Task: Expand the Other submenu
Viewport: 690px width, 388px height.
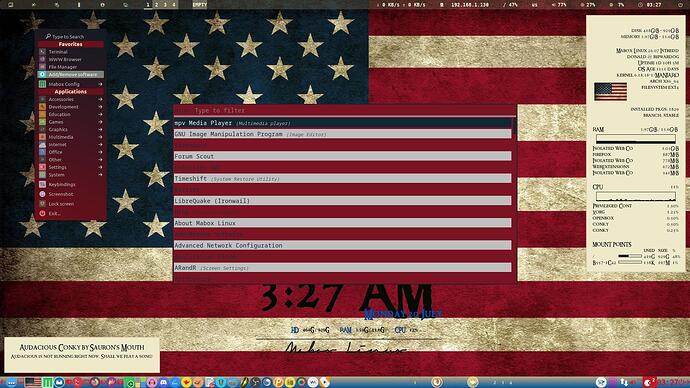Action: coord(70,159)
